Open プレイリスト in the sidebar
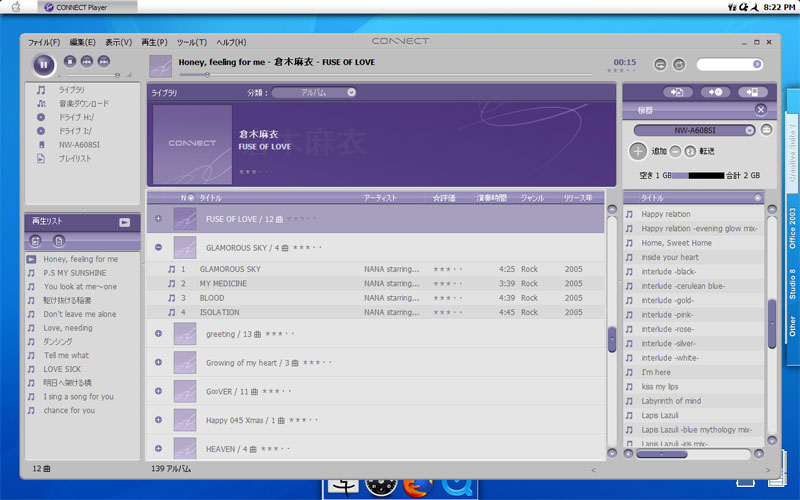 [x=74, y=159]
